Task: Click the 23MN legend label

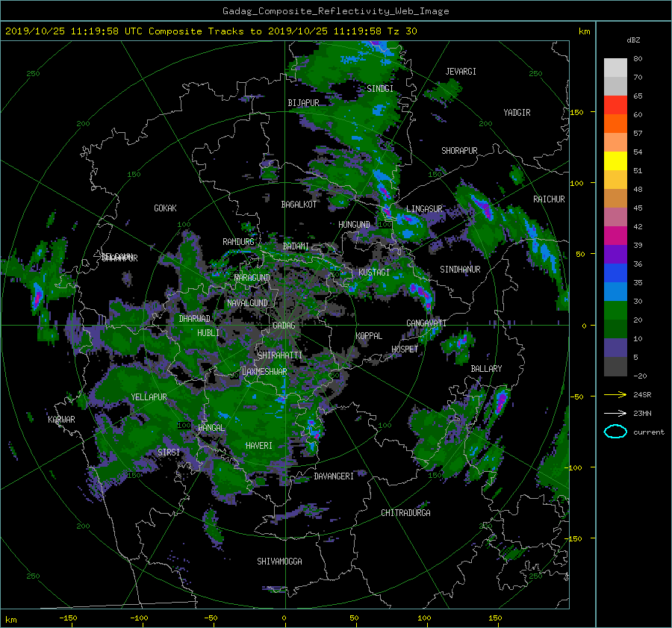Action: click(x=642, y=413)
